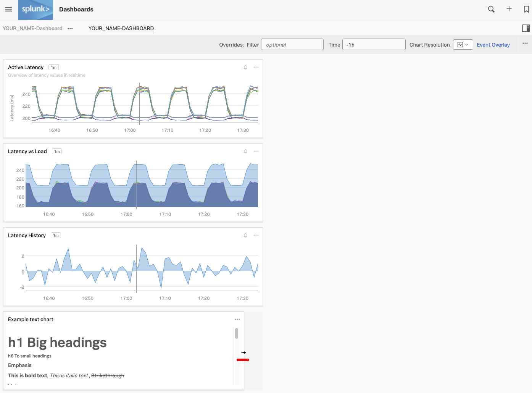Select the YOUR_NAME-DASHBOARD tab

pyautogui.click(x=121, y=29)
